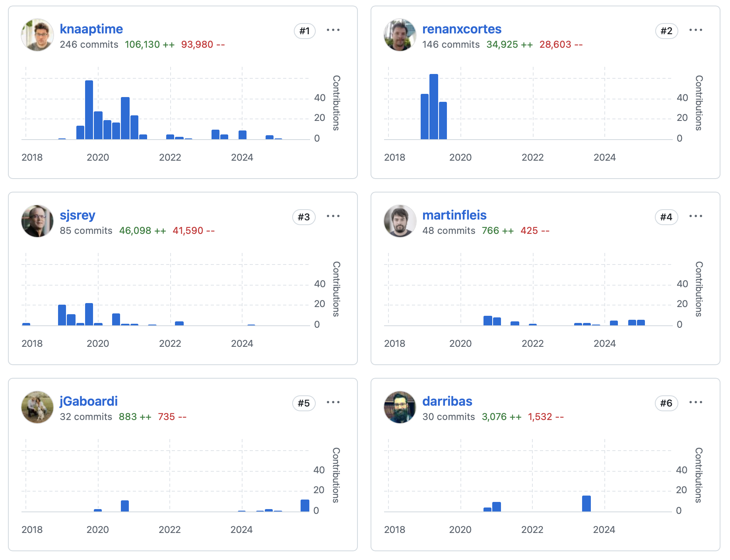Expand darribas's card options menu
730x560 pixels.
tap(695, 402)
